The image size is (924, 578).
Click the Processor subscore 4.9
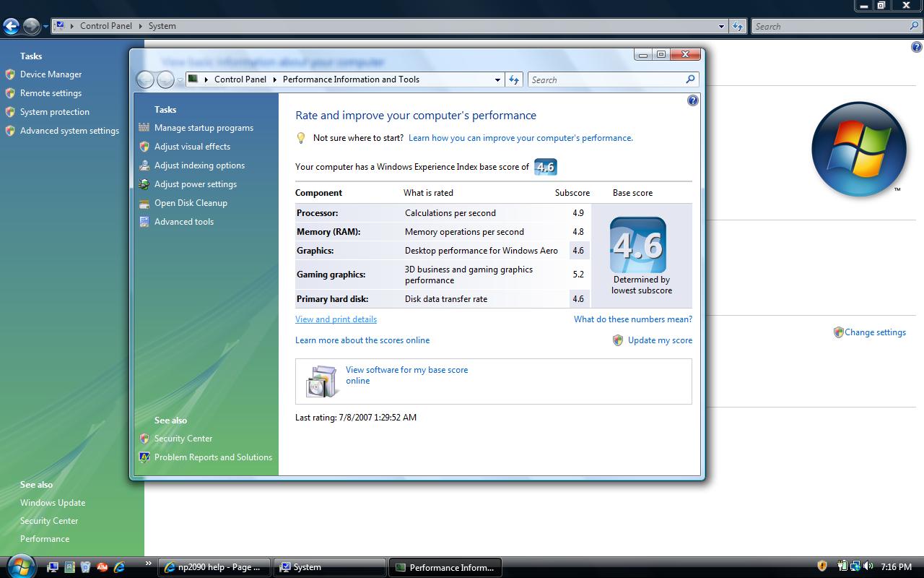click(x=577, y=213)
